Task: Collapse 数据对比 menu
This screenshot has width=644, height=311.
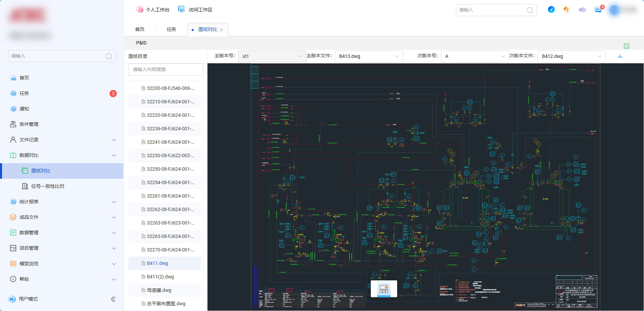Action: point(62,155)
